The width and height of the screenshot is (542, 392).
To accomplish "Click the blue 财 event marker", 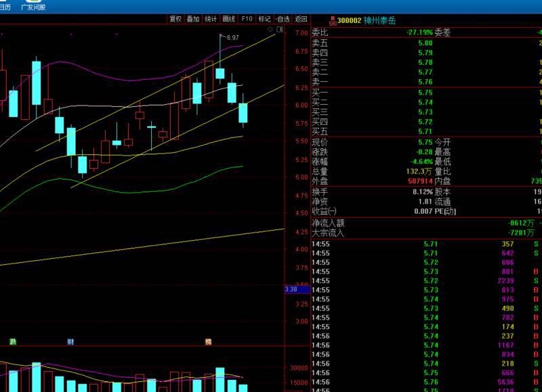I will [x=70, y=342].
